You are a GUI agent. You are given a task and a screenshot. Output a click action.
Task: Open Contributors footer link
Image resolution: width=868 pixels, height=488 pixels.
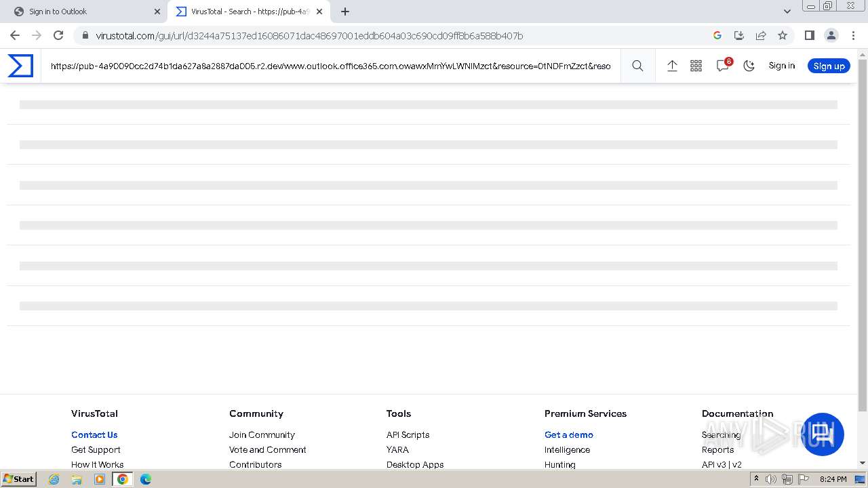tap(255, 464)
